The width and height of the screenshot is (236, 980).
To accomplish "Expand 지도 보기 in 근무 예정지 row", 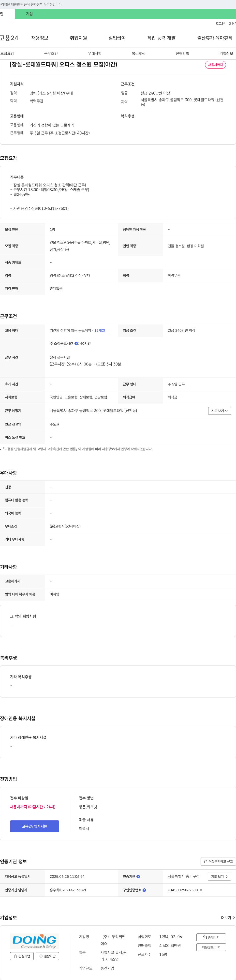I will click(219, 411).
